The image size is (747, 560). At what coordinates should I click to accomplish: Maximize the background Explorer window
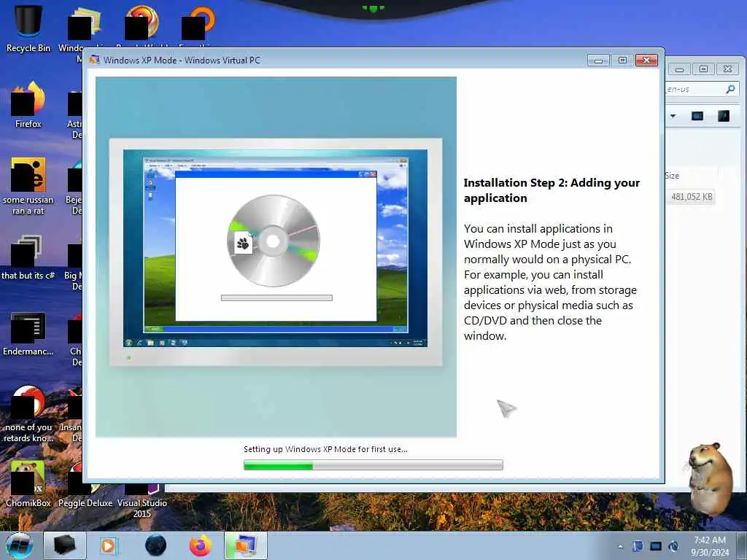(703, 69)
